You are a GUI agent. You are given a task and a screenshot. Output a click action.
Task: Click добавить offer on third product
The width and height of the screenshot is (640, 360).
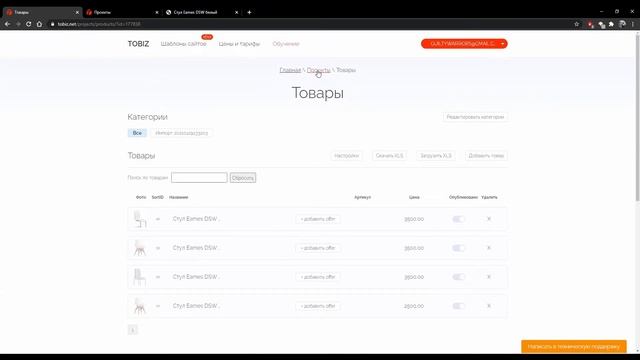318,277
